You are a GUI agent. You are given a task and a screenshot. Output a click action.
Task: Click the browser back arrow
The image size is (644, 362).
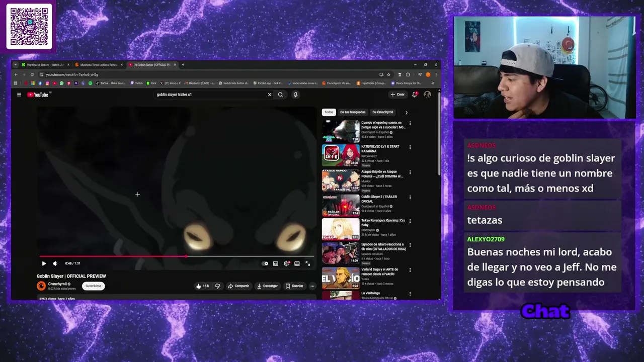pyautogui.click(x=16, y=74)
